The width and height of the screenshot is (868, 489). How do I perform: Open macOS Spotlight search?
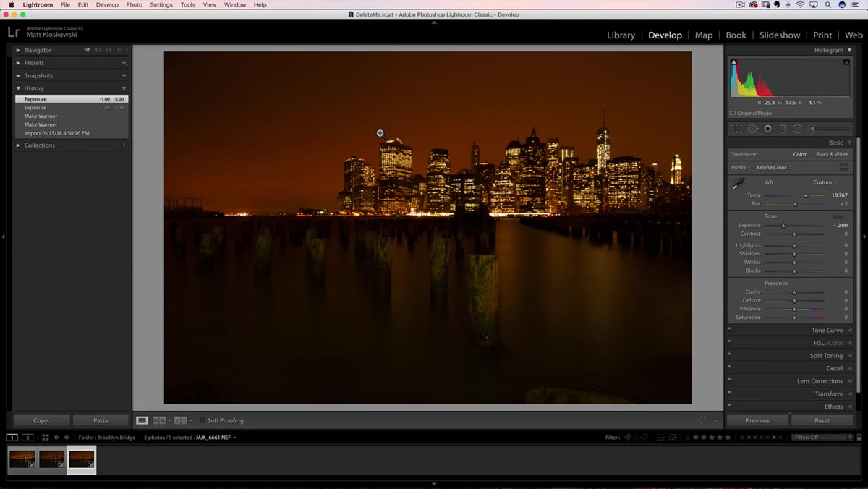828,5
